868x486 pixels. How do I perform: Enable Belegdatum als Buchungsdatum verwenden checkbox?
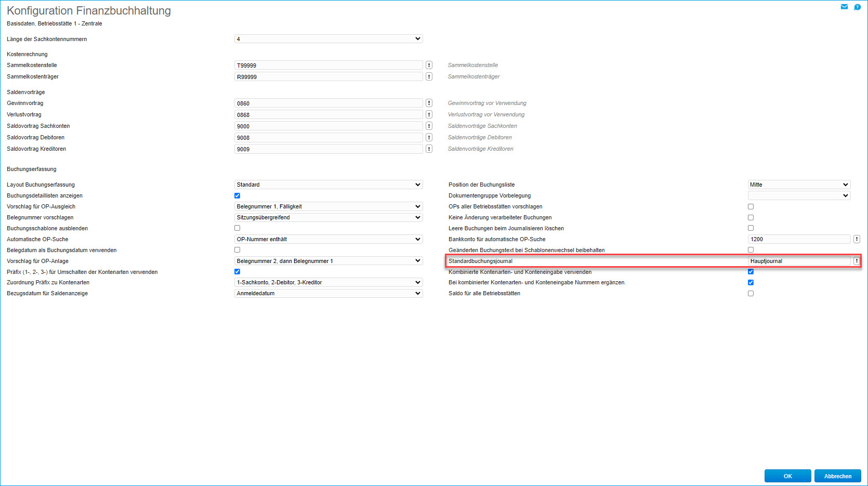click(237, 250)
